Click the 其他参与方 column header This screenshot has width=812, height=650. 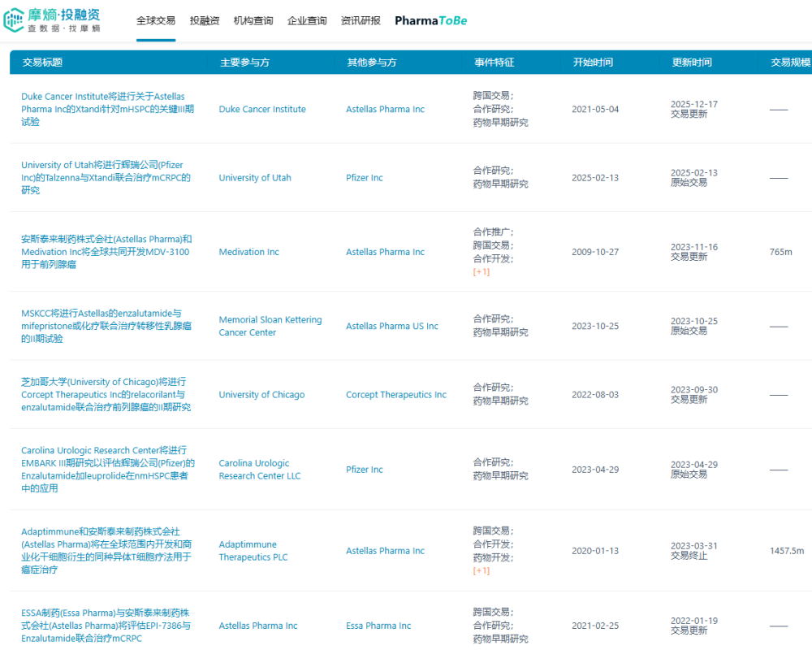click(x=372, y=63)
